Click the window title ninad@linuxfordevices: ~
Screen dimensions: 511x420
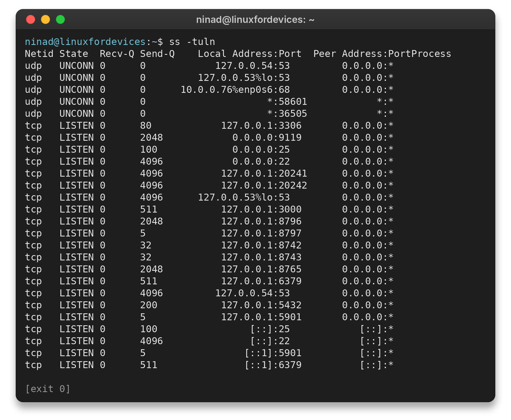click(x=255, y=20)
